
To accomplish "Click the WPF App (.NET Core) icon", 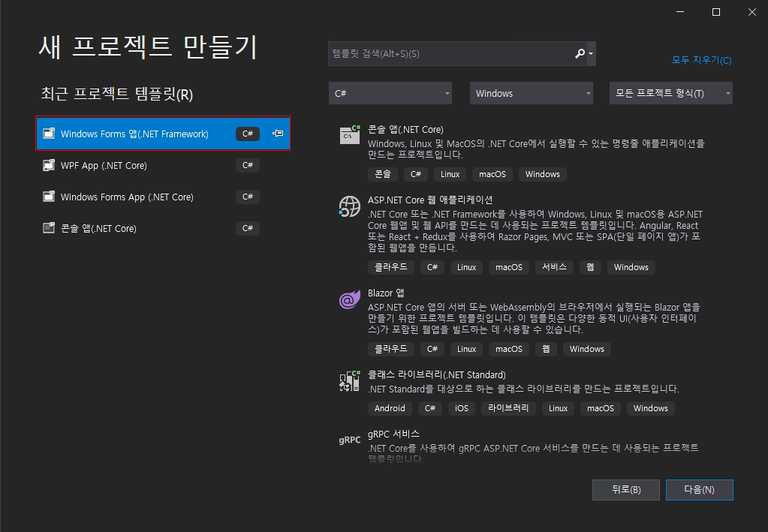I will (x=49, y=165).
